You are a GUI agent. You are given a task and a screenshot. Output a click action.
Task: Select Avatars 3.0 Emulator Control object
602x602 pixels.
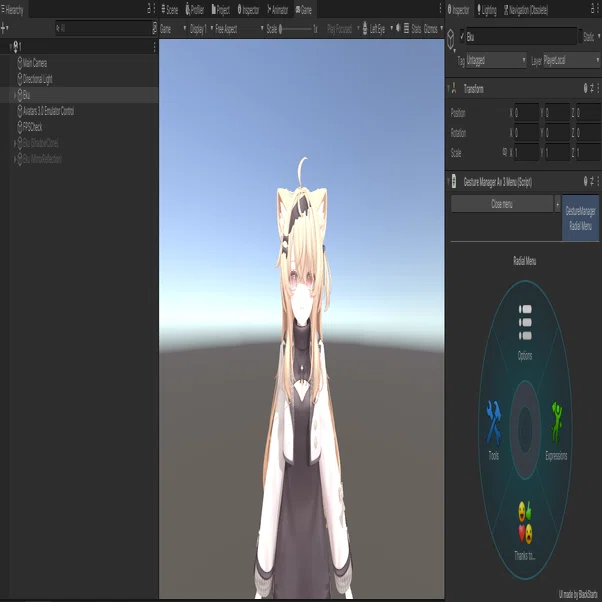tap(48, 111)
